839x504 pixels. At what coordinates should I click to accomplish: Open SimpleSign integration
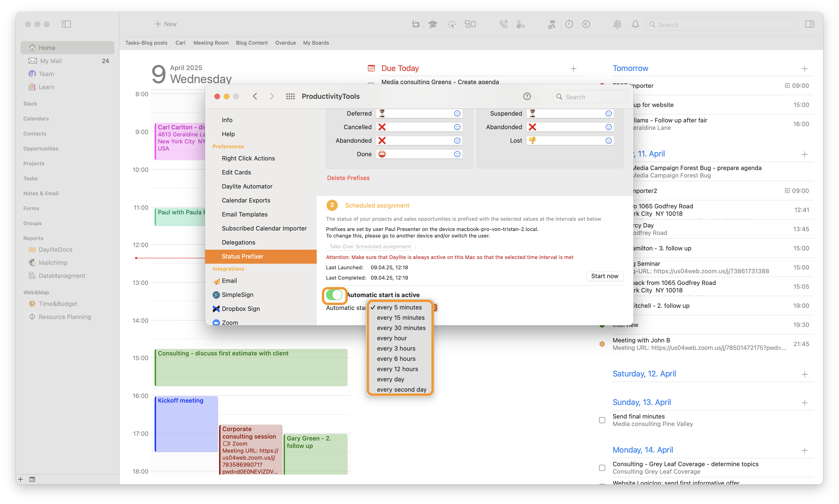point(238,295)
